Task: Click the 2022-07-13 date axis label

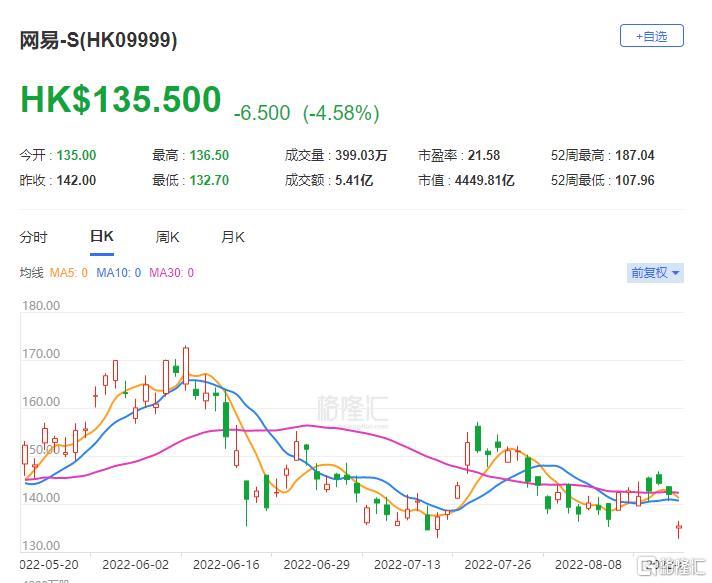Action: click(x=407, y=565)
